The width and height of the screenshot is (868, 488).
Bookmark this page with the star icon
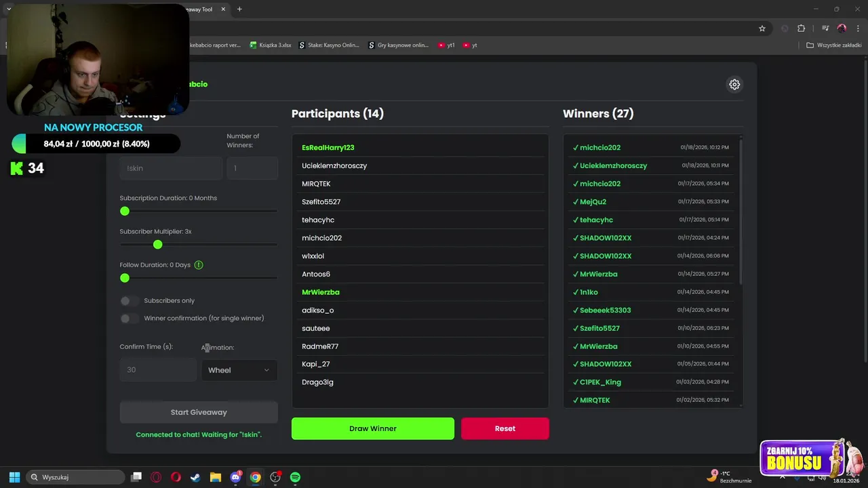tap(762, 28)
